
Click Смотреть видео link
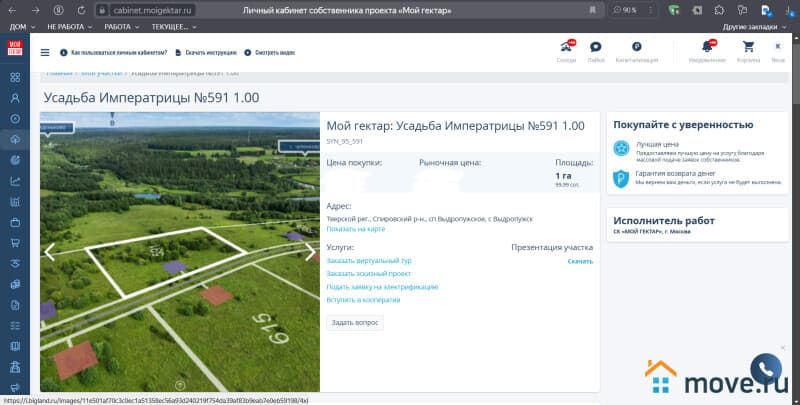point(269,53)
